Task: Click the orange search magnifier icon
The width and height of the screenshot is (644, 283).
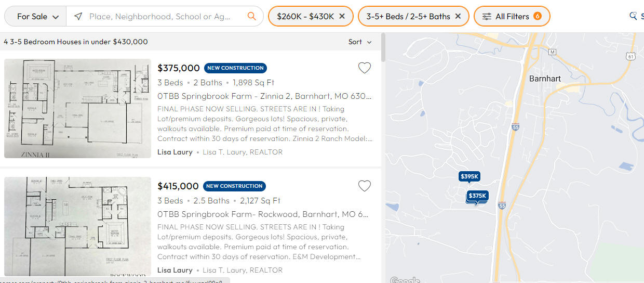Action: (x=252, y=16)
